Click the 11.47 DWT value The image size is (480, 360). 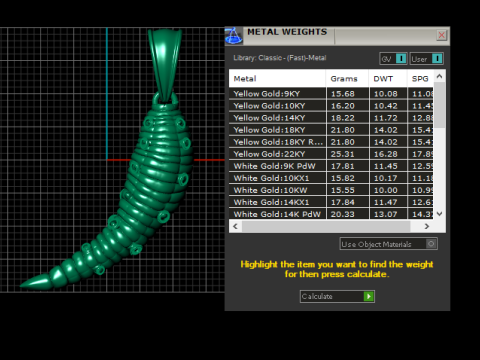(386, 202)
